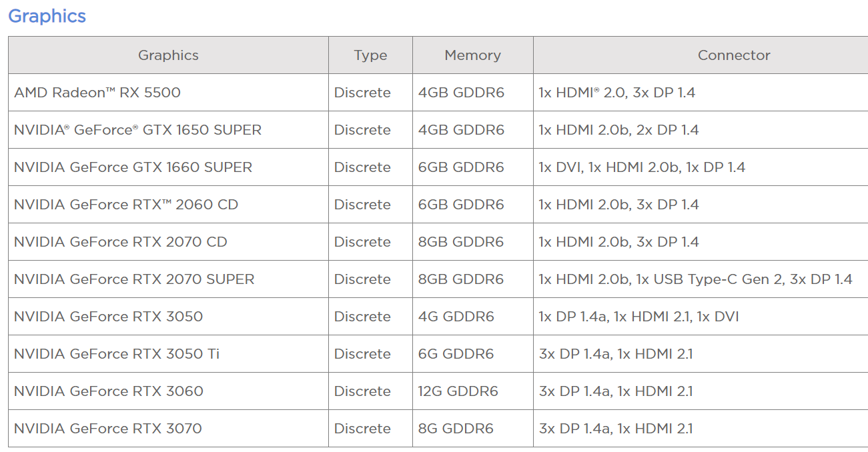Click the Memory column header
Screen dimensions: 868x452
click(x=472, y=55)
